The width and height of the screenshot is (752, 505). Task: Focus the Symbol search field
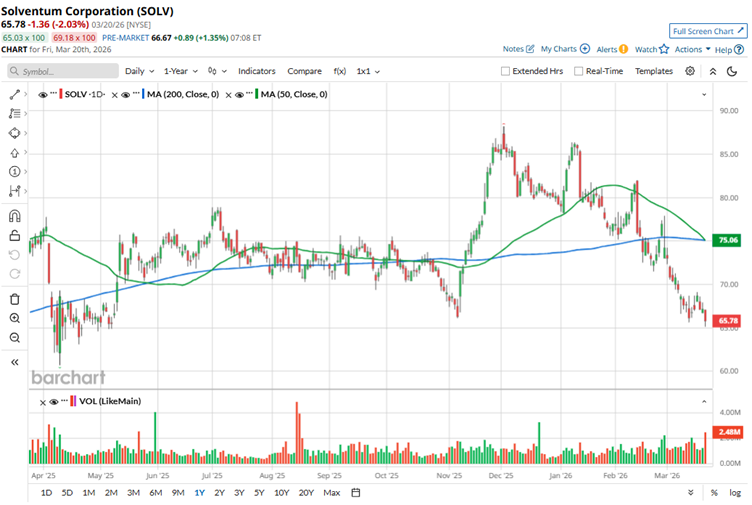[63, 71]
